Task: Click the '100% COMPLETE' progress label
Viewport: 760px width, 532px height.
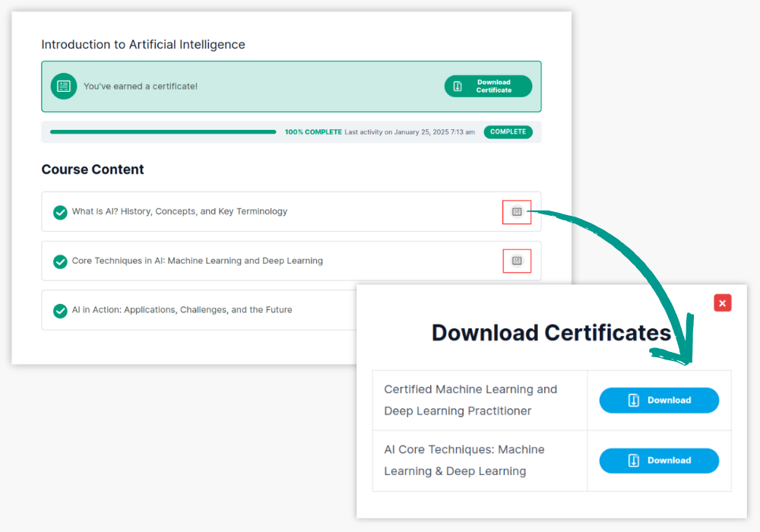Action: click(313, 132)
